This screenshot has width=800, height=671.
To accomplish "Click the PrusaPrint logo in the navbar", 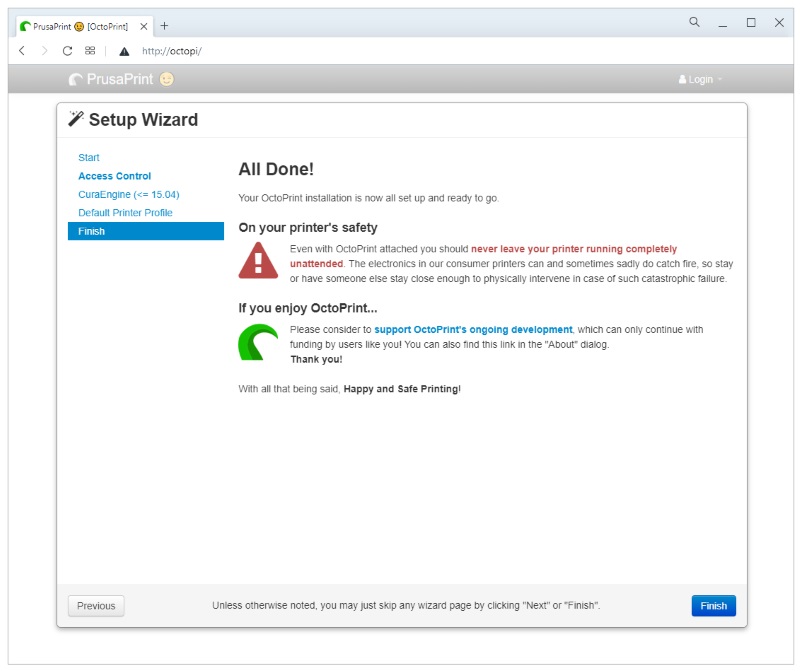I will (x=120, y=79).
